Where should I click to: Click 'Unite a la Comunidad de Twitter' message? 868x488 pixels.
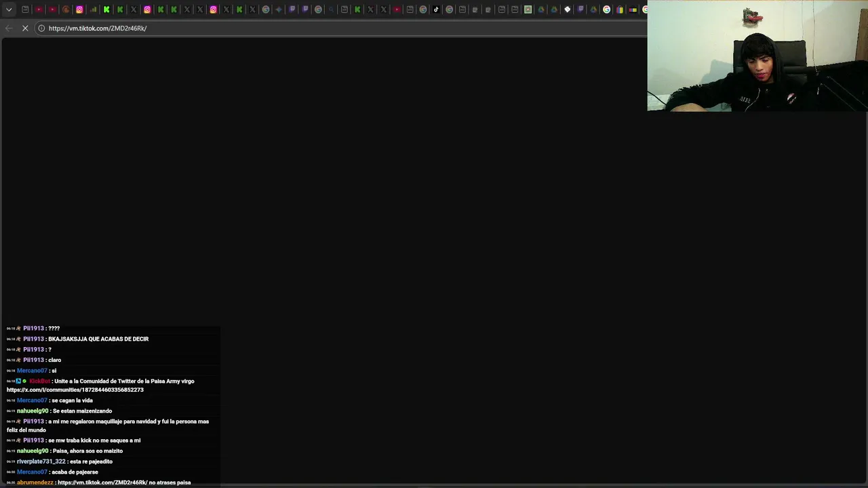point(124,381)
